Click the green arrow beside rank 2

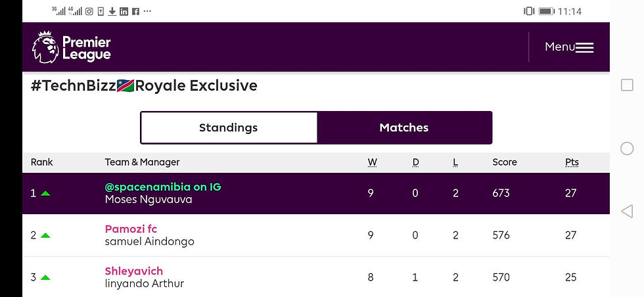(x=45, y=235)
